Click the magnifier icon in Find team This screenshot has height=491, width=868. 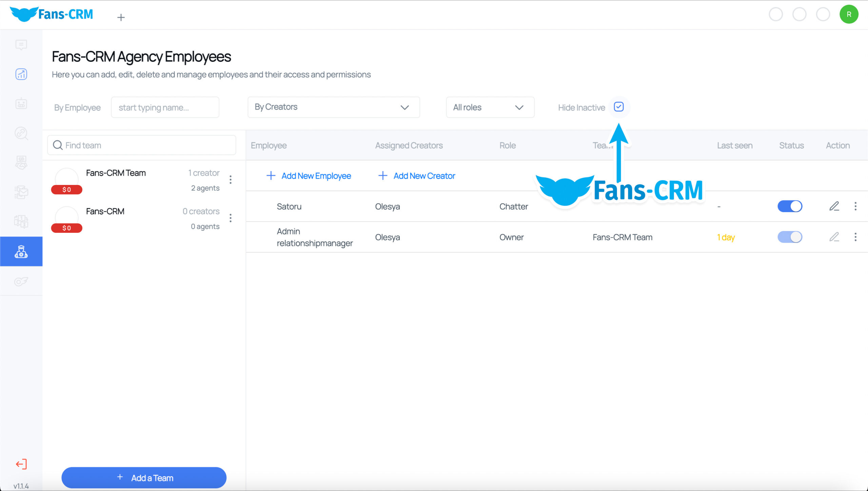coord(58,145)
